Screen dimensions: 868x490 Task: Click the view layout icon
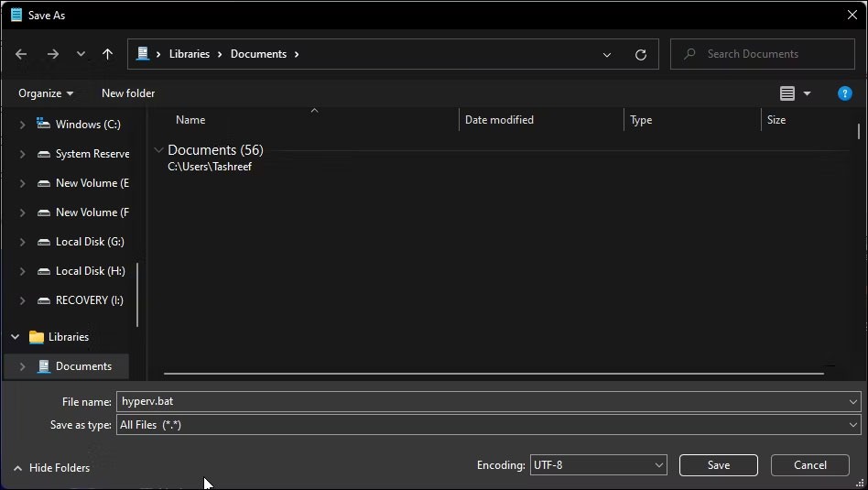click(787, 93)
